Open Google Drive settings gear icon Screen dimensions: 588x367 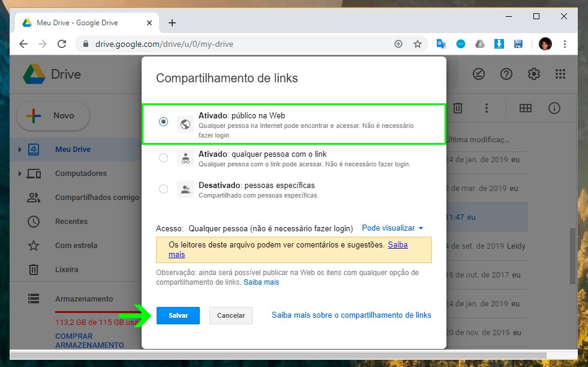(x=533, y=74)
